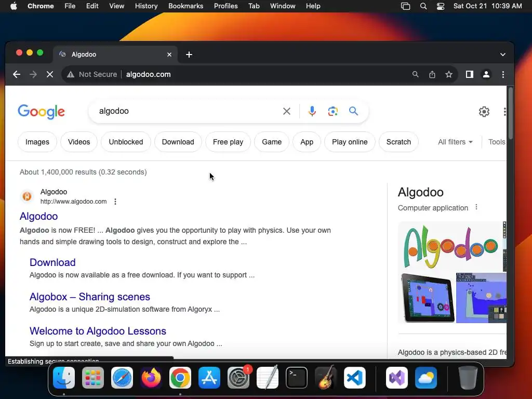Select the Free play chip
The height and width of the screenshot is (399, 532).
click(x=228, y=142)
